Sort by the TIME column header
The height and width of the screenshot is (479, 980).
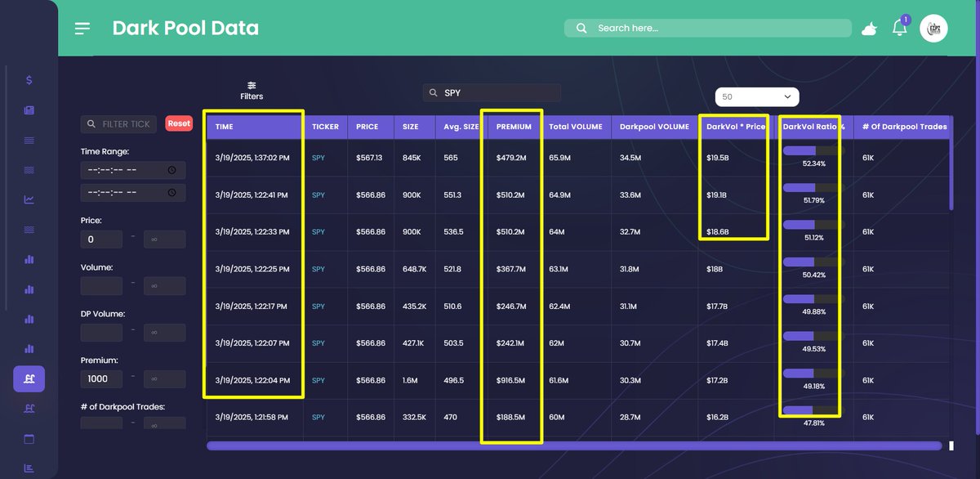[255, 127]
